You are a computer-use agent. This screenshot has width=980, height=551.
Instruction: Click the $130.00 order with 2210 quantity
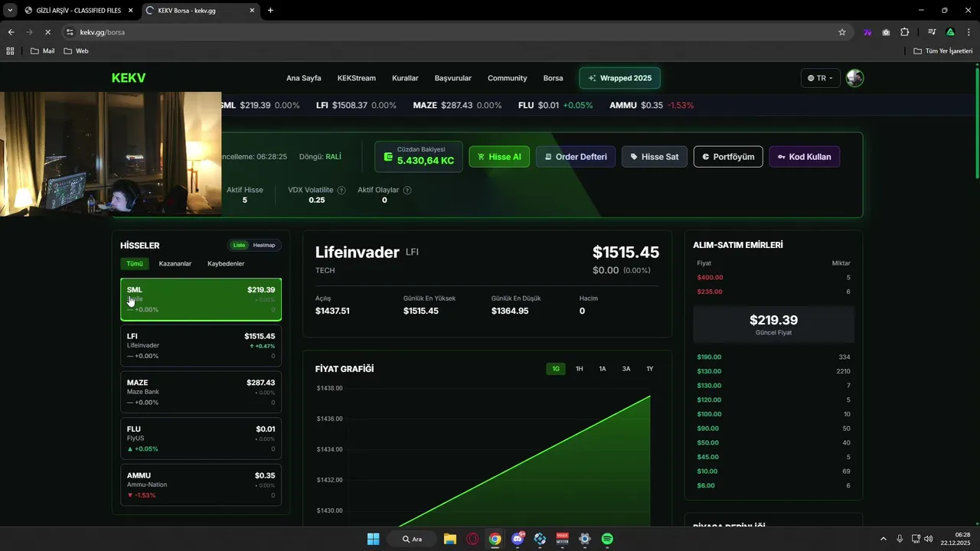click(x=773, y=371)
